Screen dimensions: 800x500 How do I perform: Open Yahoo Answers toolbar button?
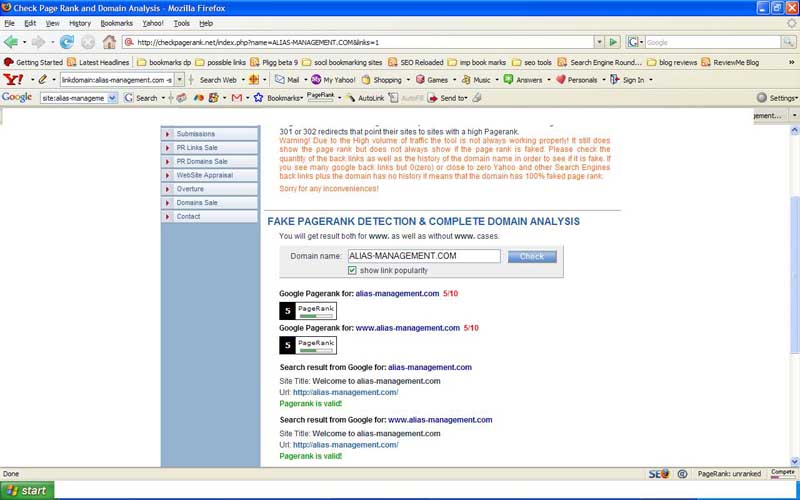tap(523, 80)
